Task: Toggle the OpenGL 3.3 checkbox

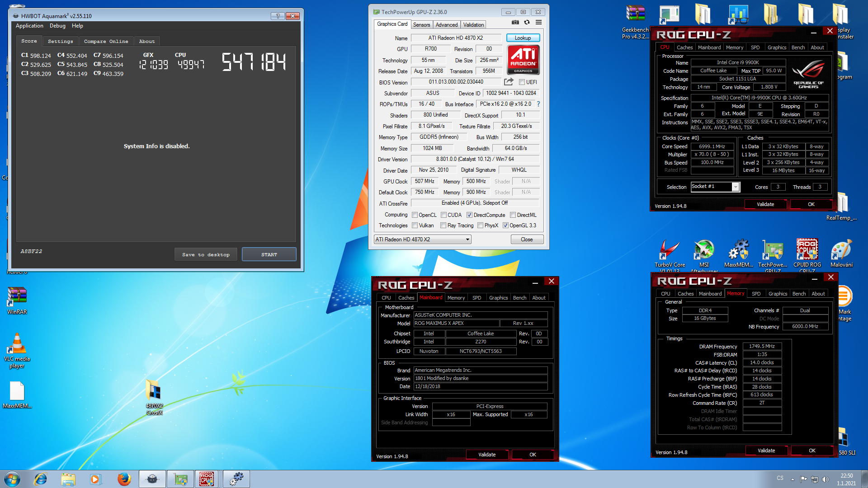Action: coord(505,225)
